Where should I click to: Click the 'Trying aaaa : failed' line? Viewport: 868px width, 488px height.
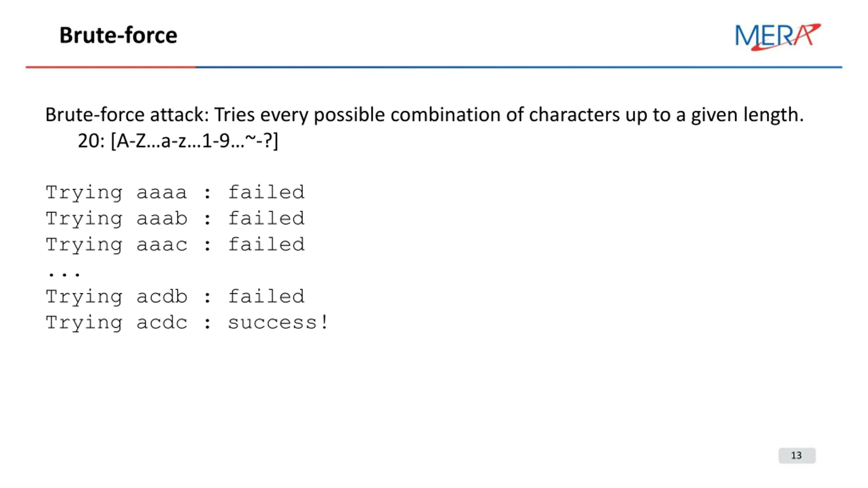point(175,192)
